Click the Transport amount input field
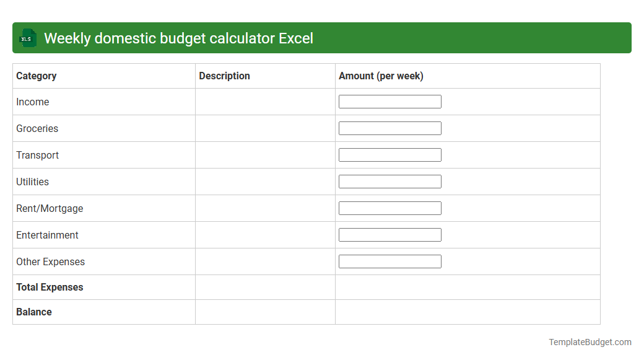The width and height of the screenshot is (644, 360). pyautogui.click(x=389, y=154)
